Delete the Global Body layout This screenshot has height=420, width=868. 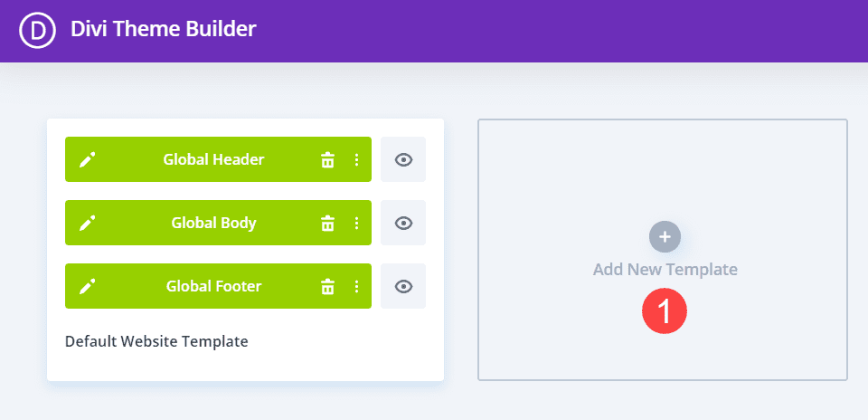point(327,224)
